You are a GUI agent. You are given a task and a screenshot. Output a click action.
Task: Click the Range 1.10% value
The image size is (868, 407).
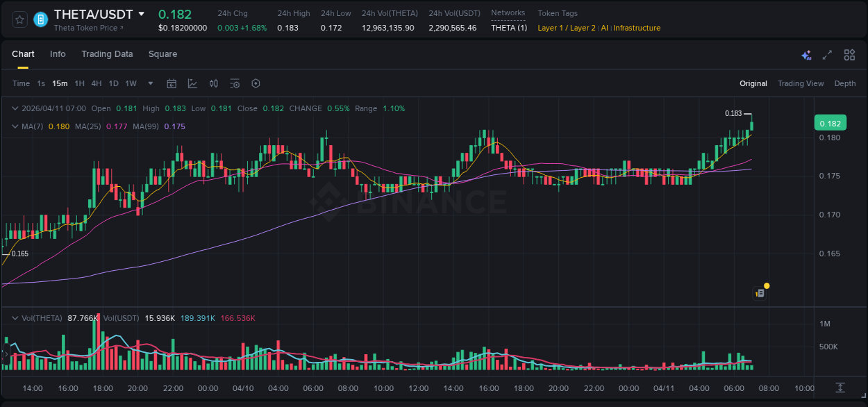click(394, 108)
